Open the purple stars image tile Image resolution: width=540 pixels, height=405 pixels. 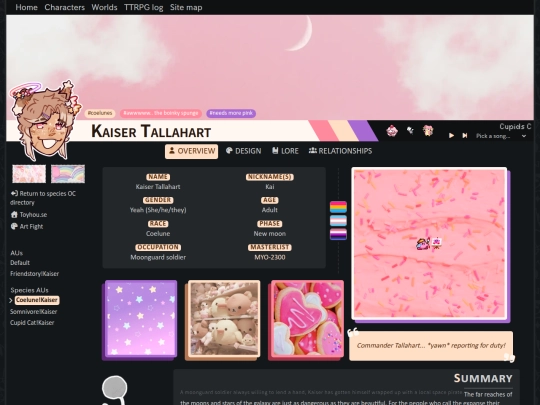coord(141,319)
